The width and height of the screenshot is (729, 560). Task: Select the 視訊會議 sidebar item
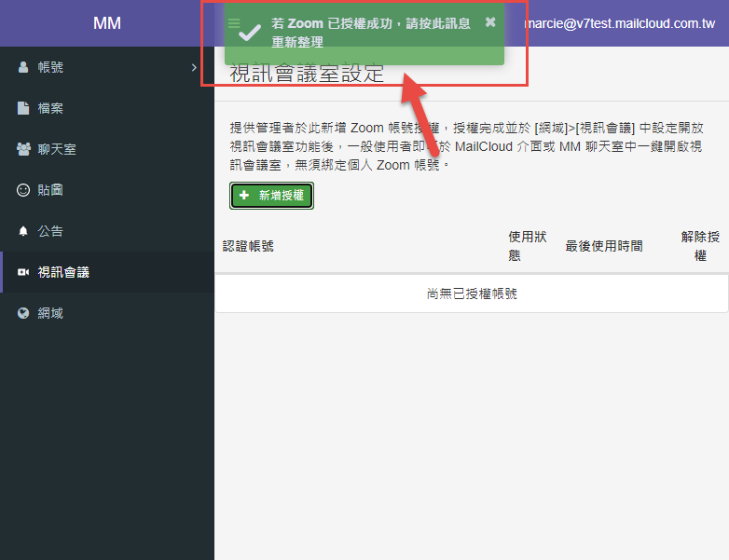coord(107,272)
